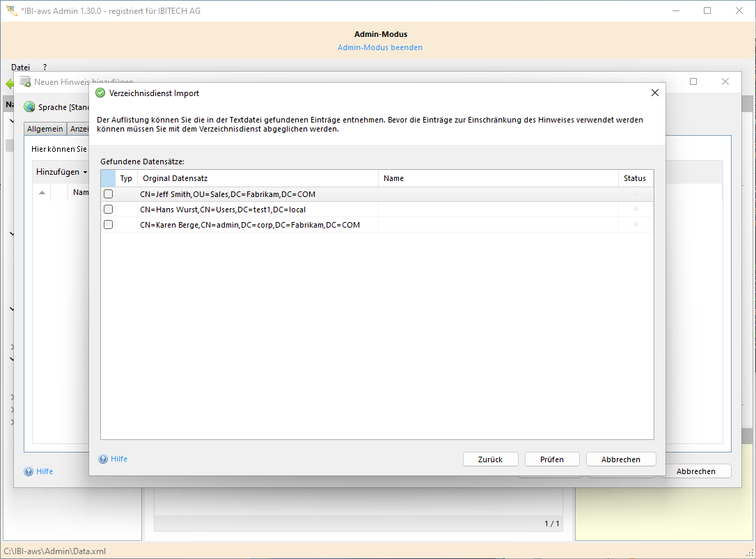The width and height of the screenshot is (756, 559).
Task: Open the Hinzufügen dropdown
Action: [x=62, y=172]
